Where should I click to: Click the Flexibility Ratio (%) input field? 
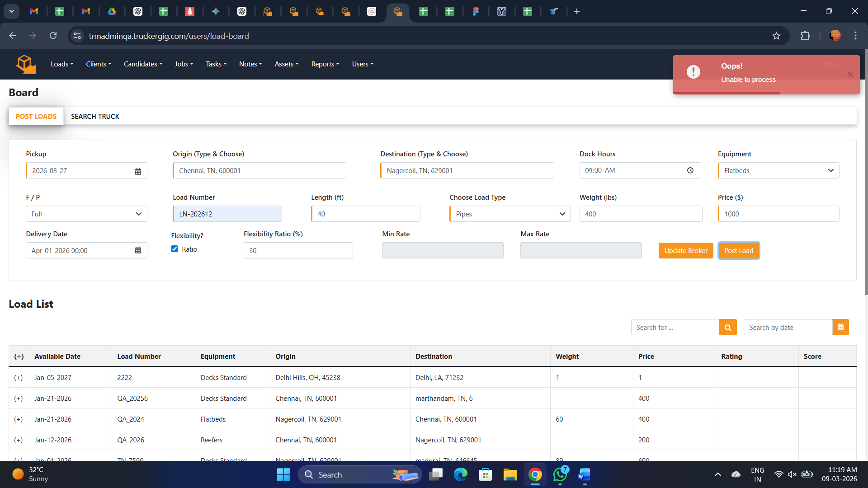point(298,251)
